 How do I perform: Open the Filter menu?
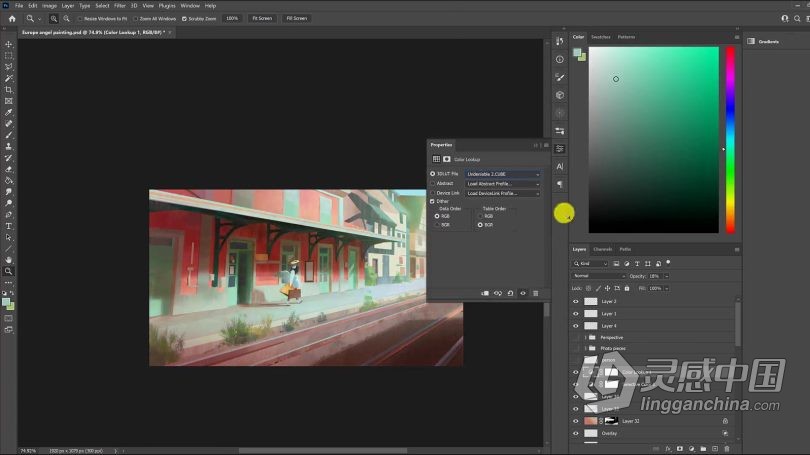[x=120, y=6]
